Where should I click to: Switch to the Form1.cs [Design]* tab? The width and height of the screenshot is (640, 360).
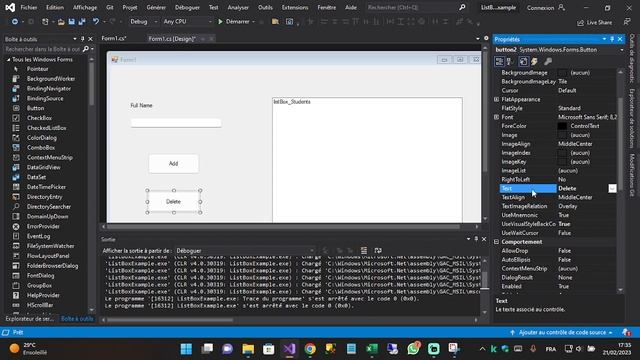pyautogui.click(x=172, y=39)
